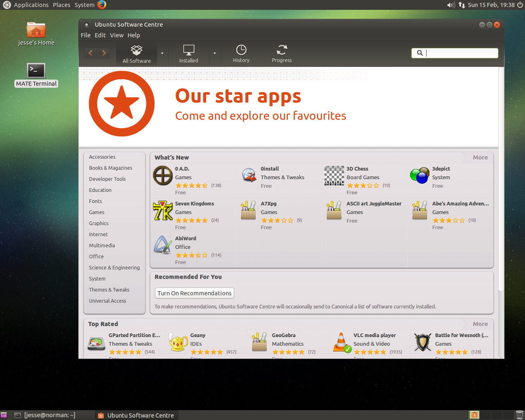Select the Developer Tools category
The height and width of the screenshot is (420, 525).
pos(107,179)
